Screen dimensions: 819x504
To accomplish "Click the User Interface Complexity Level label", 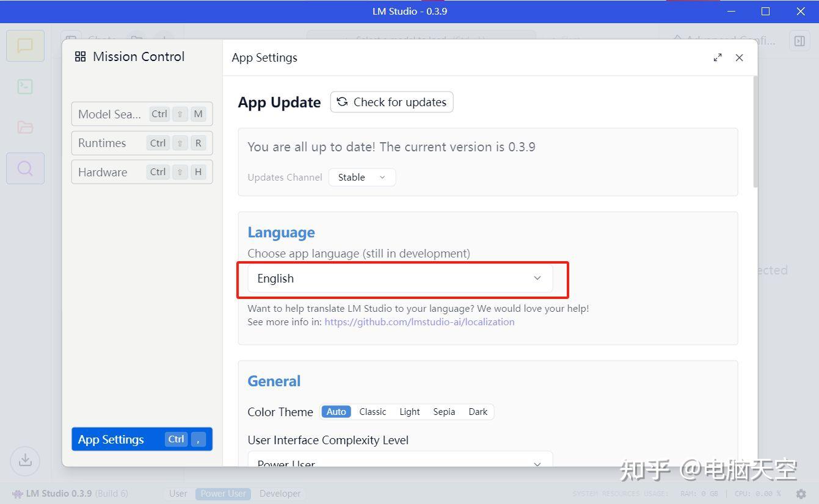I will (x=328, y=440).
